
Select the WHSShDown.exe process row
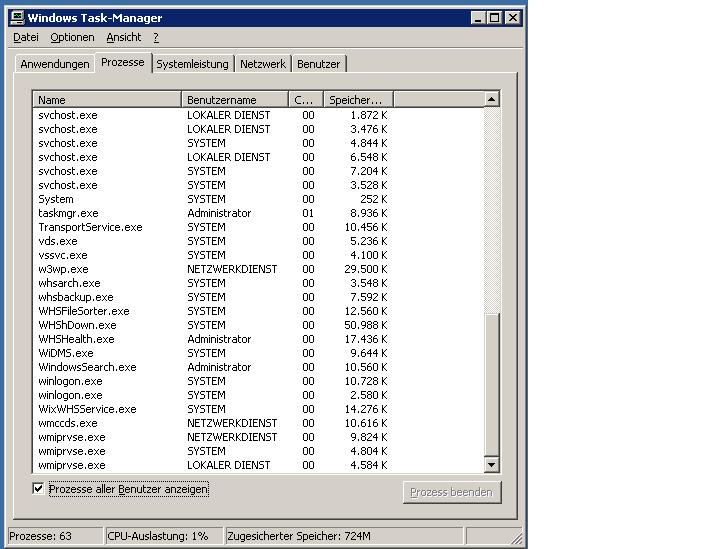click(x=77, y=325)
